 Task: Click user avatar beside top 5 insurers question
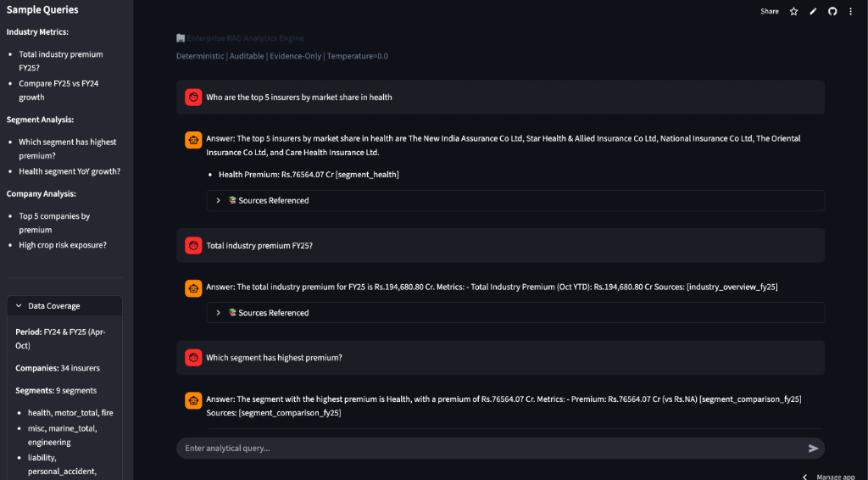point(193,98)
